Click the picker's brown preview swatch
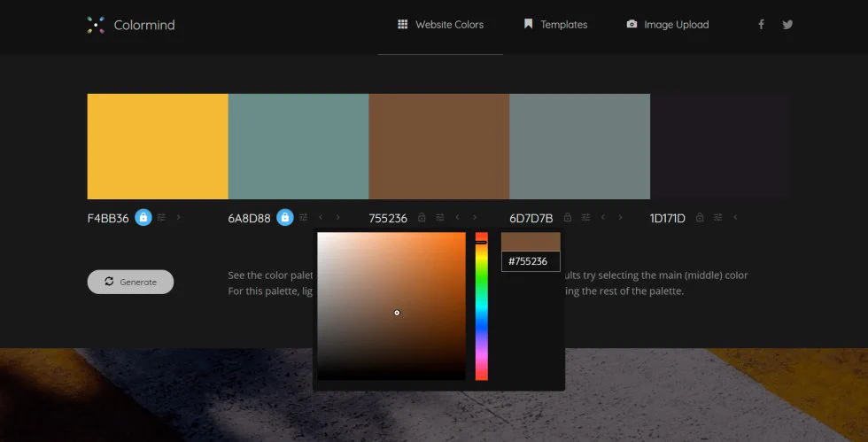This screenshot has width=868, height=442. tap(531, 242)
